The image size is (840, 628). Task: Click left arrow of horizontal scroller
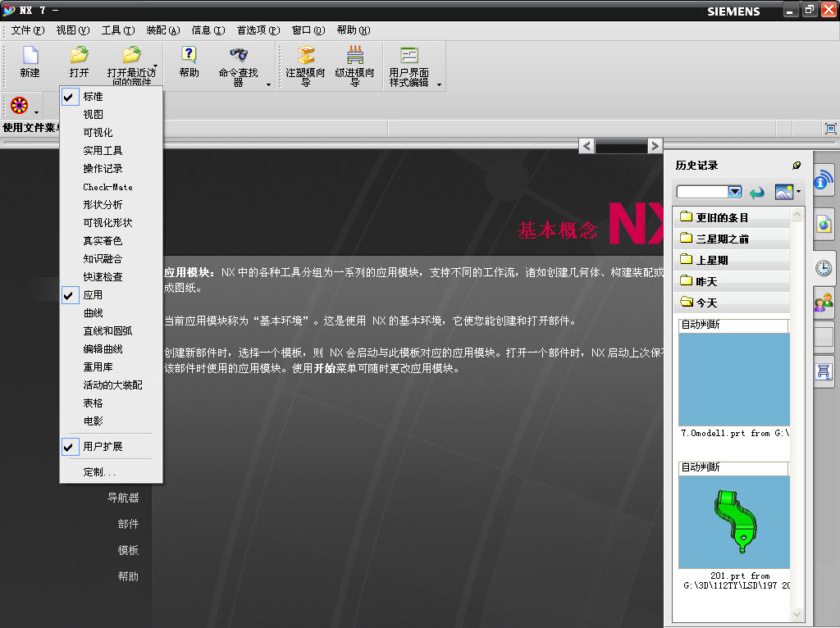click(x=587, y=146)
